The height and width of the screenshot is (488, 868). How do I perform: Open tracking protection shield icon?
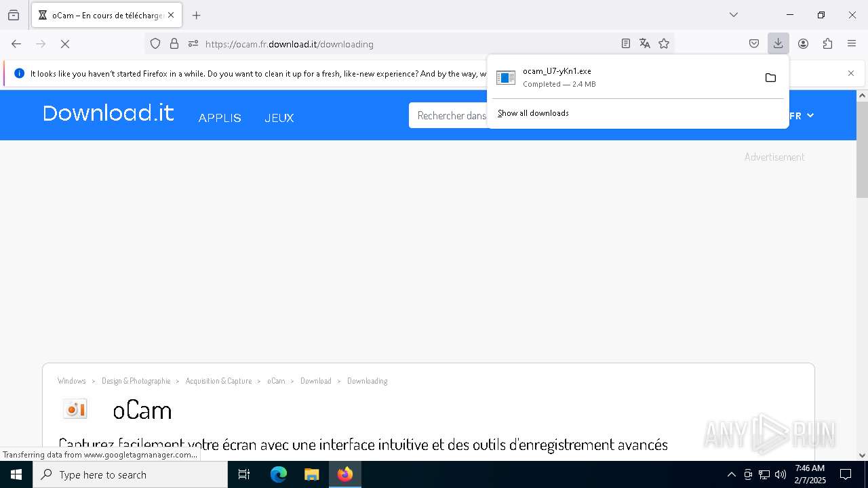155,44
